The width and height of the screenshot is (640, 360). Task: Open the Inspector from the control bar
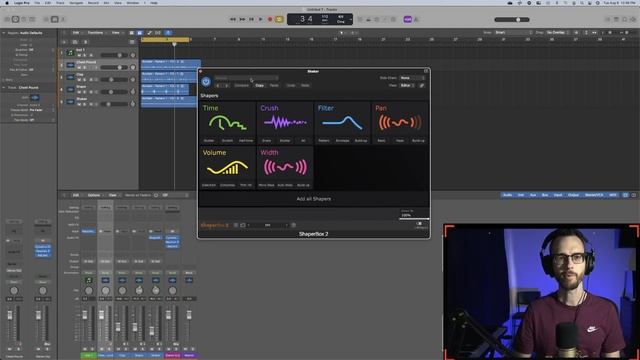15,19
